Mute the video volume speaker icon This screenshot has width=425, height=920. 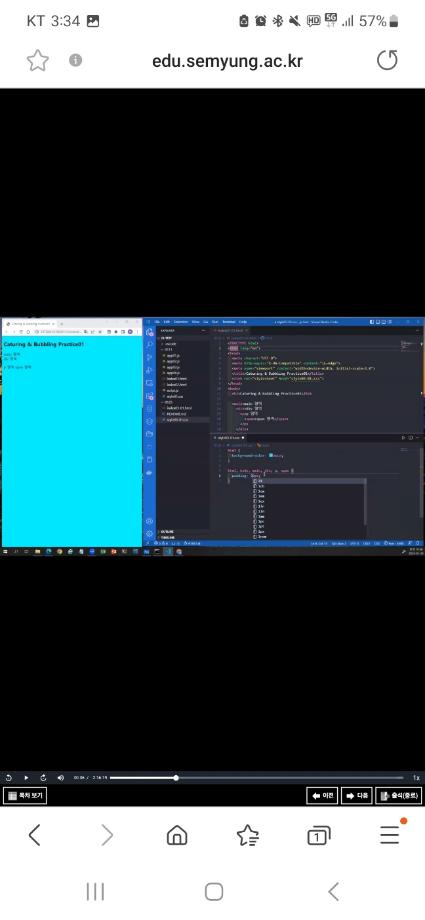pos(60,777)
